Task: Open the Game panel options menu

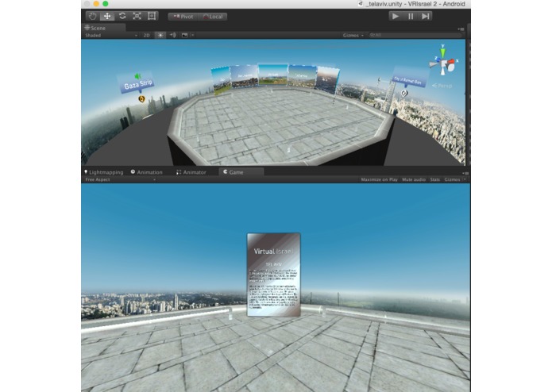Action: coord(465,173)
